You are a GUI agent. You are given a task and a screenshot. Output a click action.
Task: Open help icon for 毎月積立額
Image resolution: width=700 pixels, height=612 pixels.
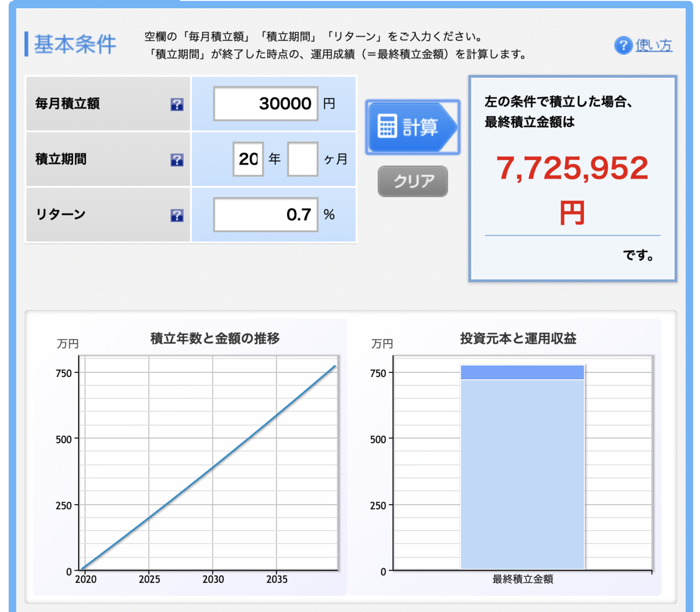tap(177, 104)
